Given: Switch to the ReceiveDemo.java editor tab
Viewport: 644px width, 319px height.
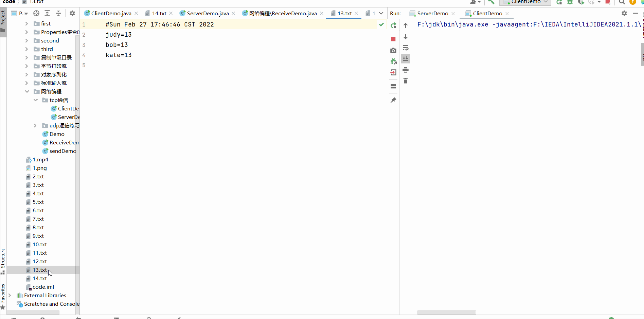Looking at the screenshot, I should pos(283,13).
